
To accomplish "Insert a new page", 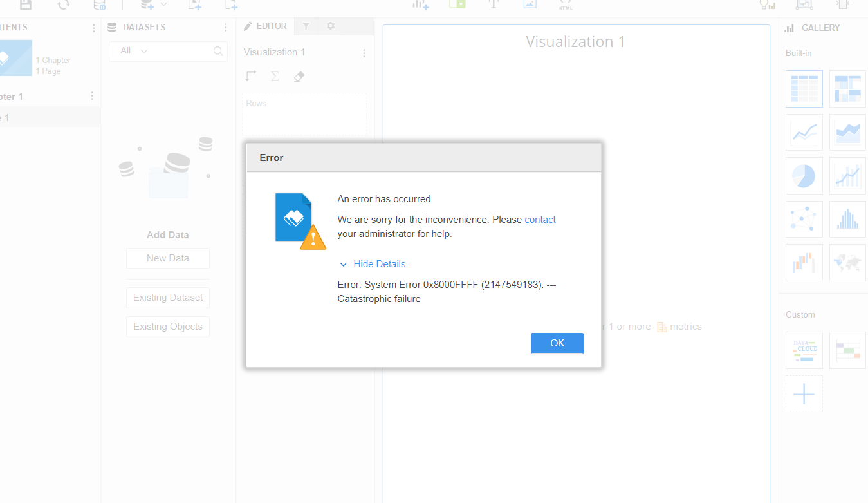I will click(231, 5).
